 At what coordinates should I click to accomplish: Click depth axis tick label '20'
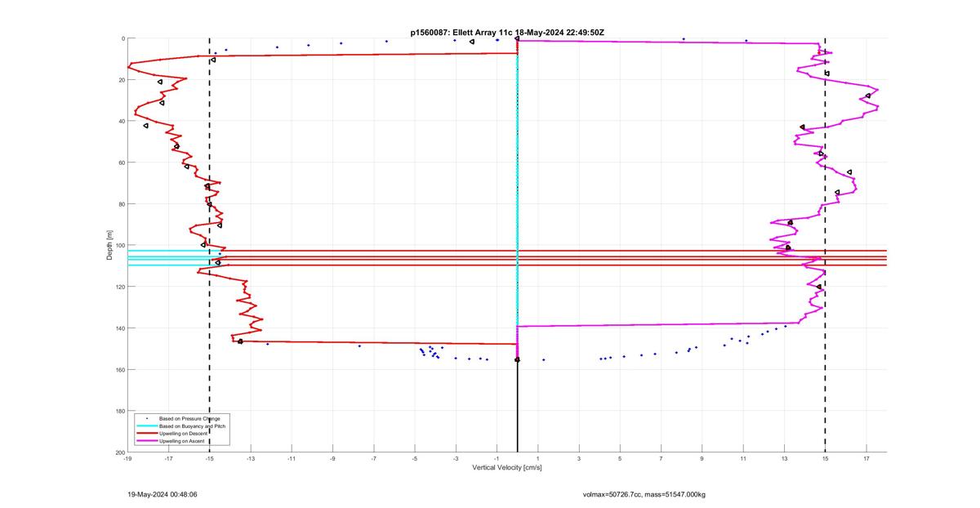[x=121, y=80]
